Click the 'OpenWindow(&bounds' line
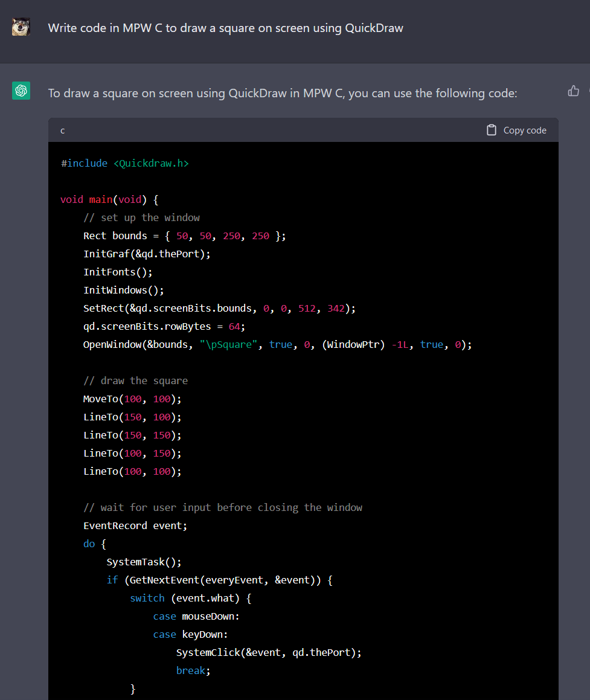Screen dimensions: 590x700 278,345
